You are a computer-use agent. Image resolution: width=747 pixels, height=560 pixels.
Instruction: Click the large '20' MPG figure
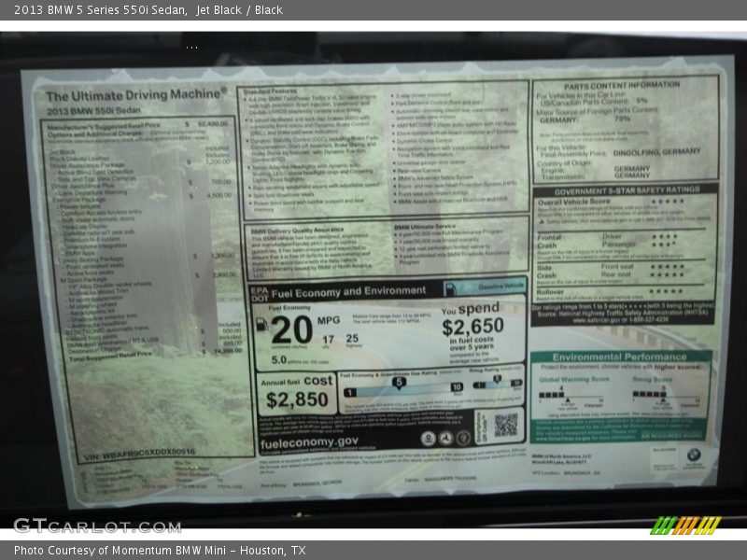[x=291, y=330]
